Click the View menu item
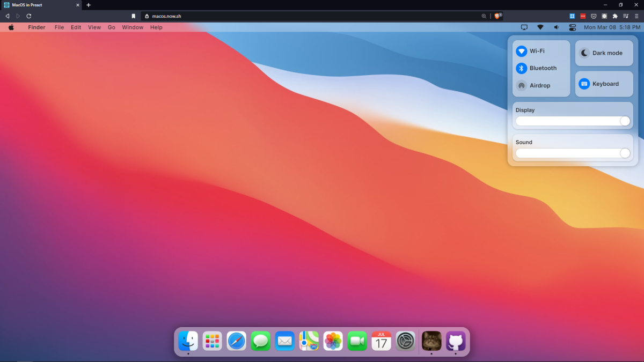644x362 pixels. click(x=94, y=27)
